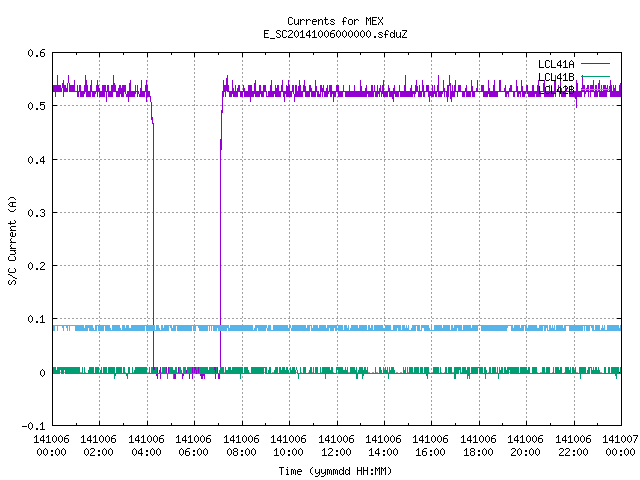This screenshot has width=640, height=480.
Task: Click the purple rising edge near 07:00
Action: tap(220, 245)
